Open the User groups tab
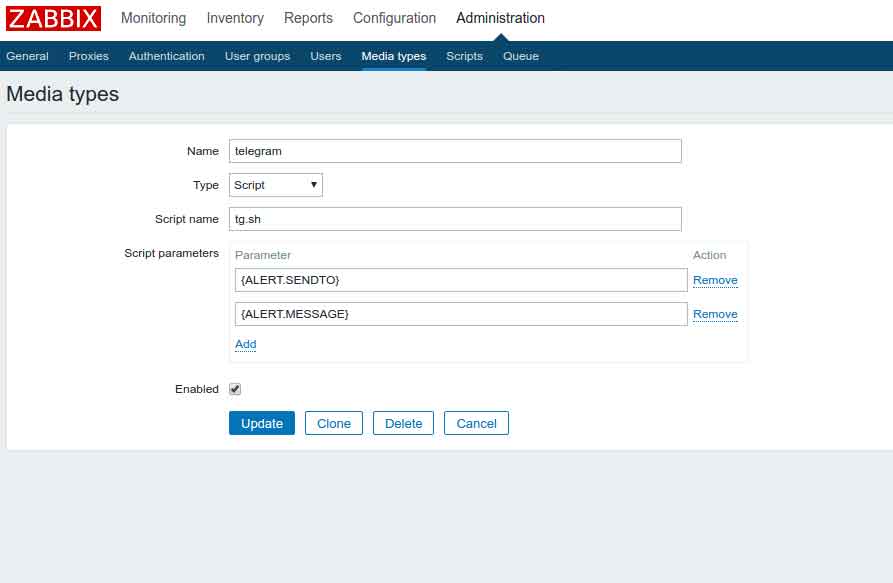This screenshot has height=583, width=893. point(257,56)
